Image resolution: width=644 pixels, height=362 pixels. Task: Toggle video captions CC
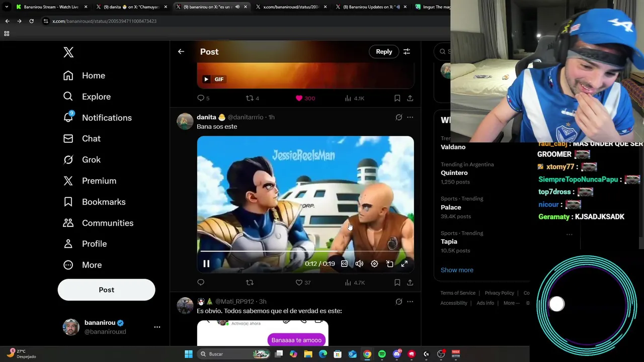344,264
